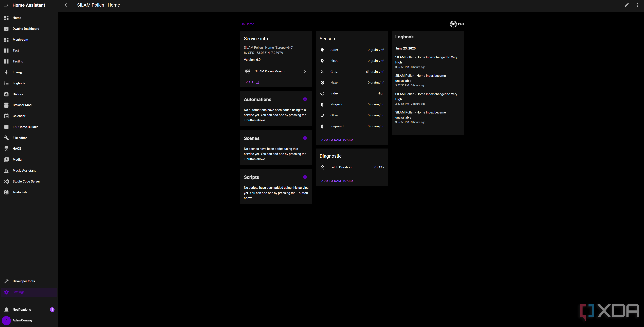Click the pencil edit icon in header
644x327 pixels.
[x=627, y=5]
